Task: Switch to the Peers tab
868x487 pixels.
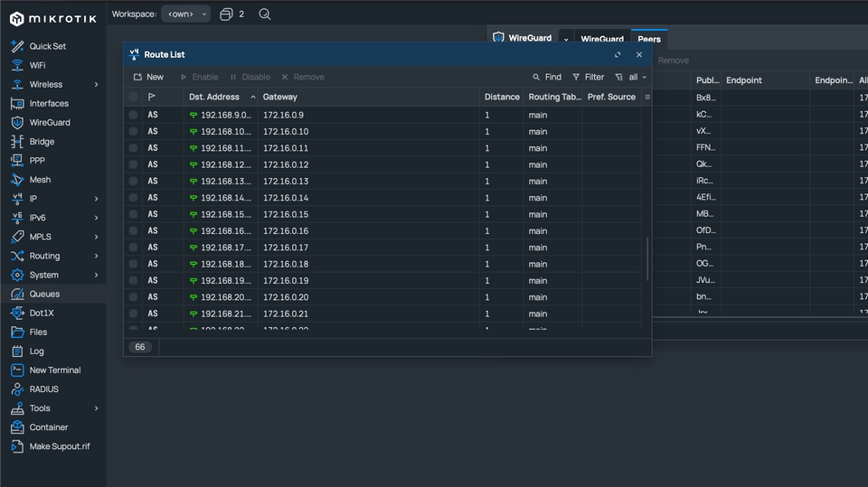Action: point(649,39)
